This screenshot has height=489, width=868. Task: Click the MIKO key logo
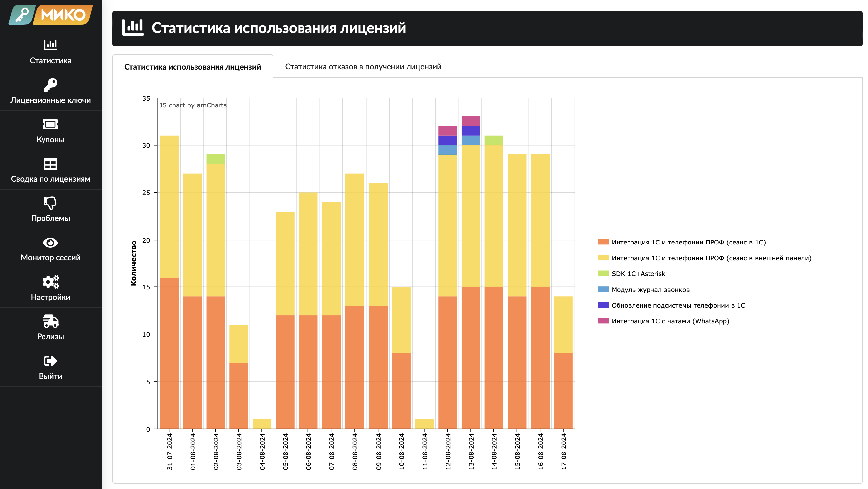pyautogui.click(x=50, y=15)
